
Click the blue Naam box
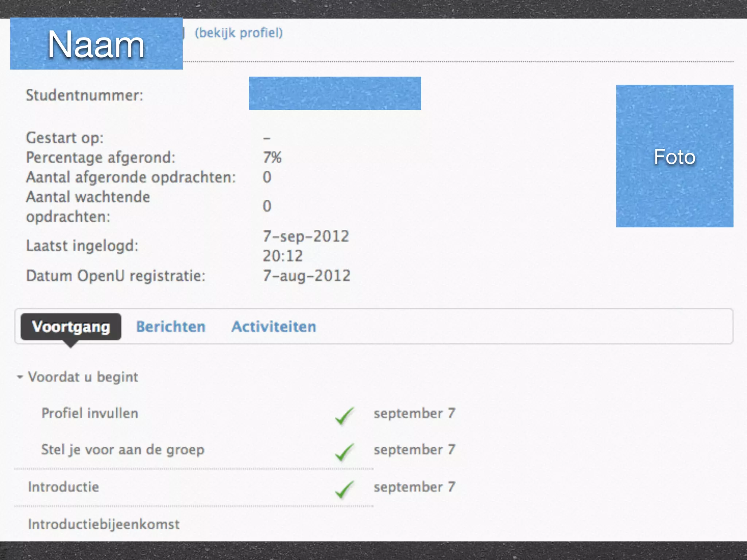pyautogui.click(x=96, y=44)
